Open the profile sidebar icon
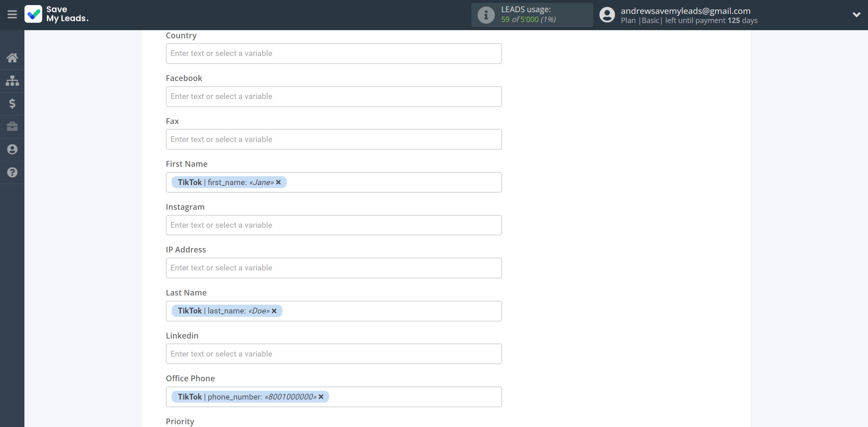This screenshot has width=868, height=427. point(12,149)
